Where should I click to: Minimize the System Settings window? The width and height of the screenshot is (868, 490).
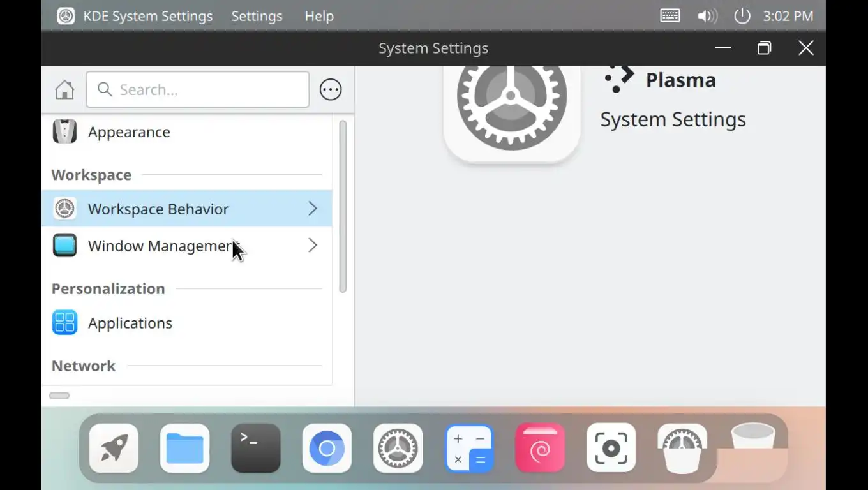[x=722, y=48]
